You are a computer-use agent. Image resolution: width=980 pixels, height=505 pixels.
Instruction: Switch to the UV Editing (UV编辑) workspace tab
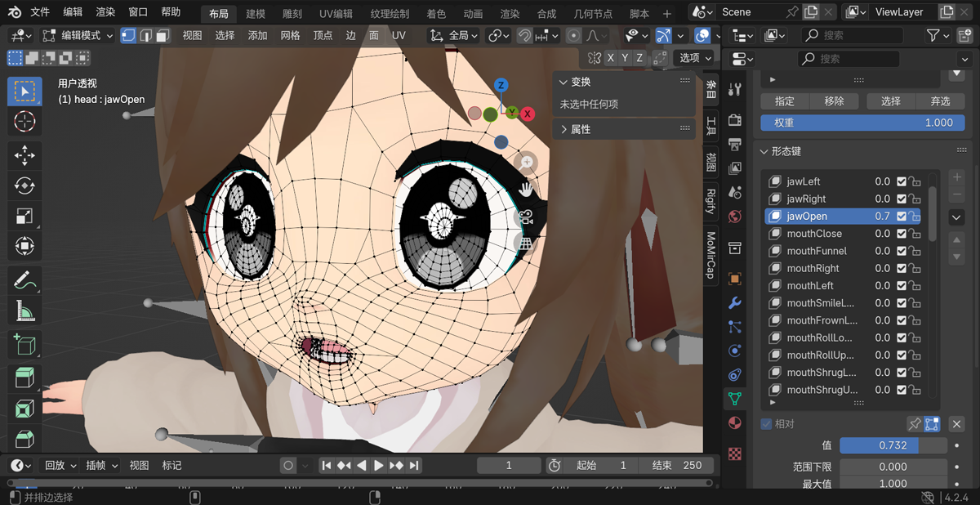coord(336,14)
